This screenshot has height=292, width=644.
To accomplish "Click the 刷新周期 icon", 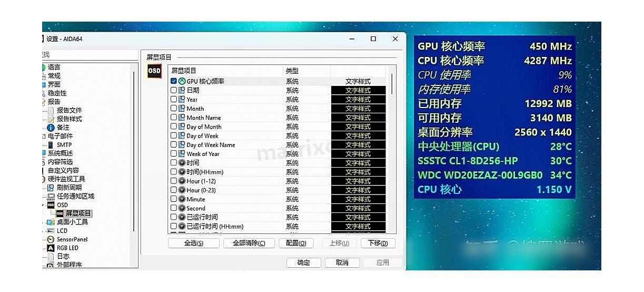I will point(51,188).
